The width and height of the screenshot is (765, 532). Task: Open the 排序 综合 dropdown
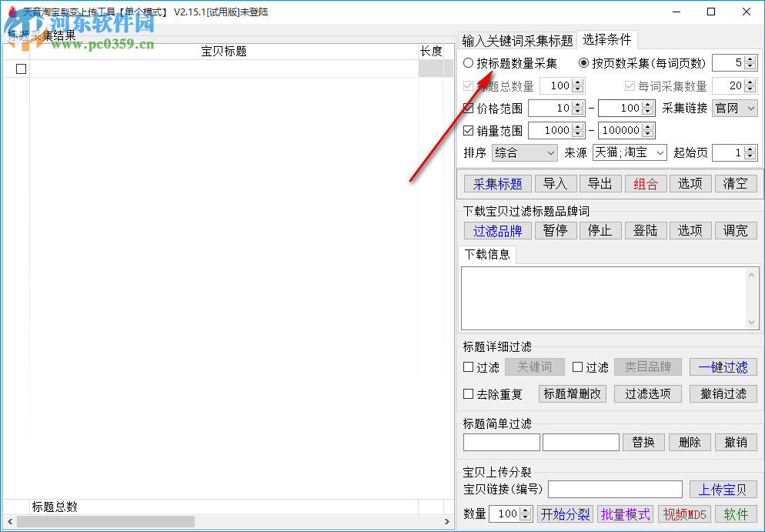click(x=524, y=152)
